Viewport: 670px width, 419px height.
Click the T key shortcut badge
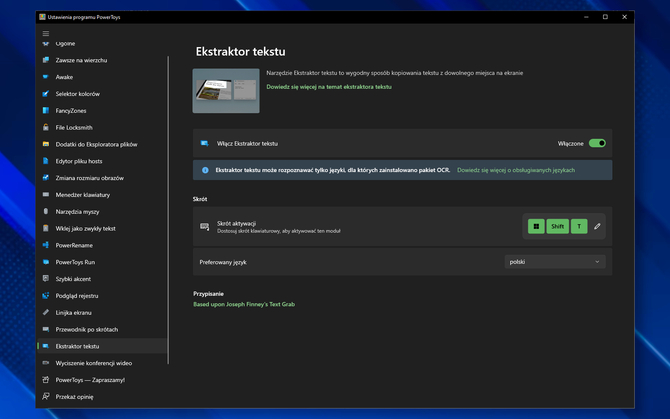point(579,226)
